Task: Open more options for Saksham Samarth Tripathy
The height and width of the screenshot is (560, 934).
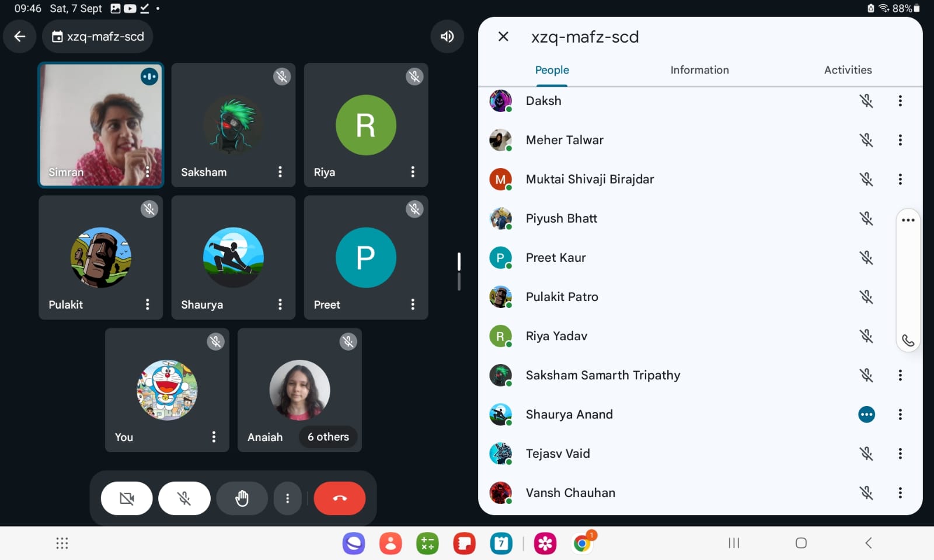Action: 900,375
